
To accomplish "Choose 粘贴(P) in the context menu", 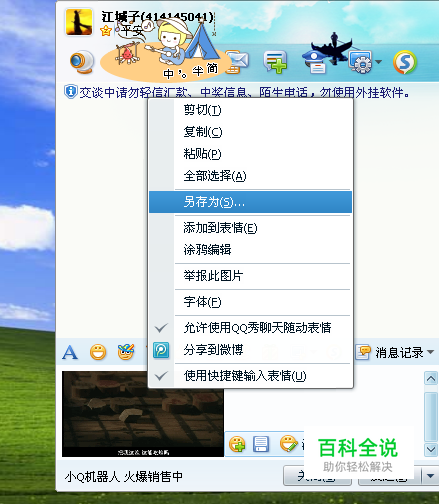I will (250, 154).
